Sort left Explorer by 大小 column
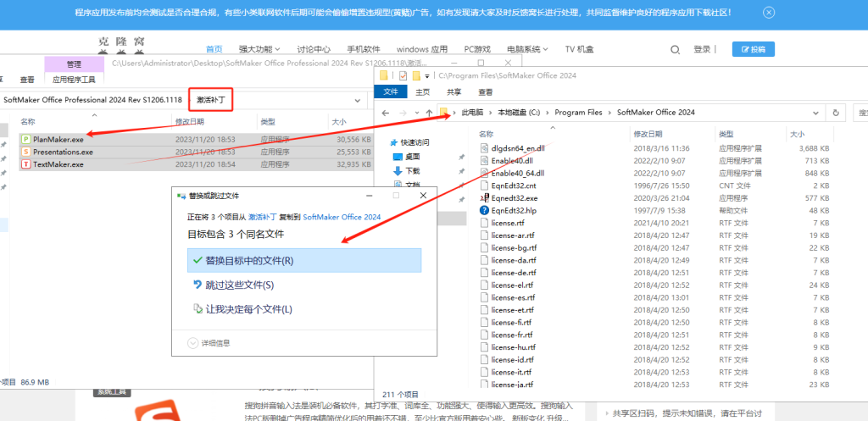 338,122
